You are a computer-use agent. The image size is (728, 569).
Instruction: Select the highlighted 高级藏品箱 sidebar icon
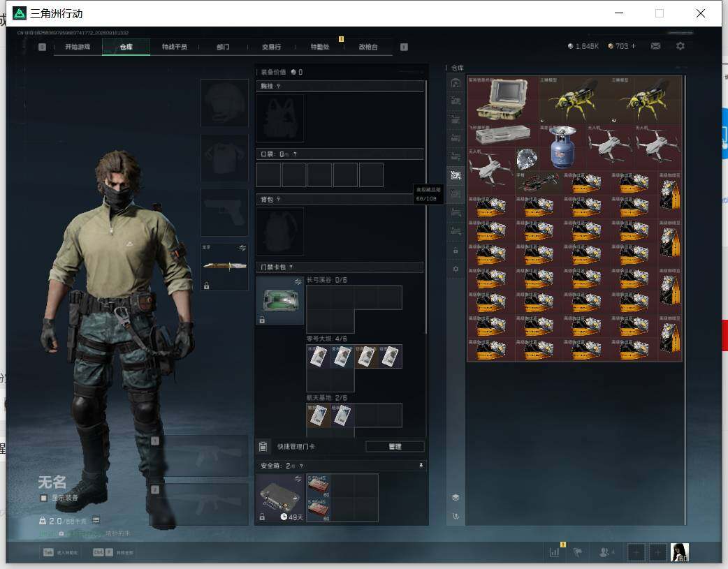coord(456,175)
